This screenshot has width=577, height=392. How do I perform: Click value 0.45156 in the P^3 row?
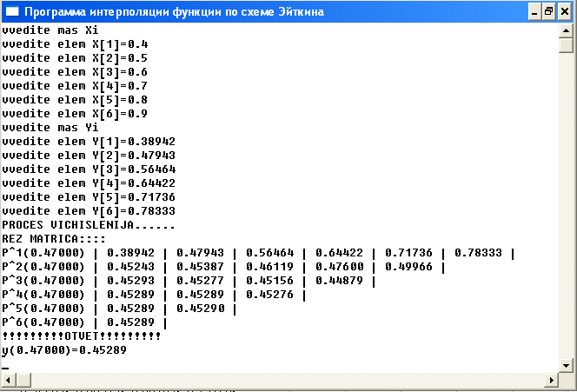(x=269, y=281)
